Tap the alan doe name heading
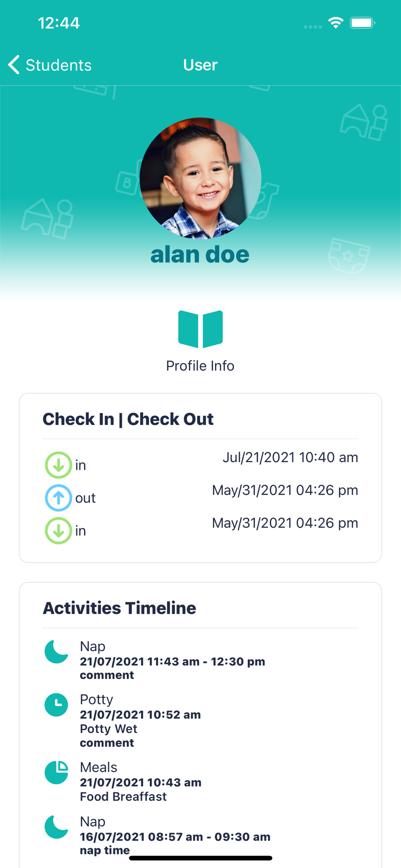The width and height of the screenshot is (401, 868). click(200, 254)
